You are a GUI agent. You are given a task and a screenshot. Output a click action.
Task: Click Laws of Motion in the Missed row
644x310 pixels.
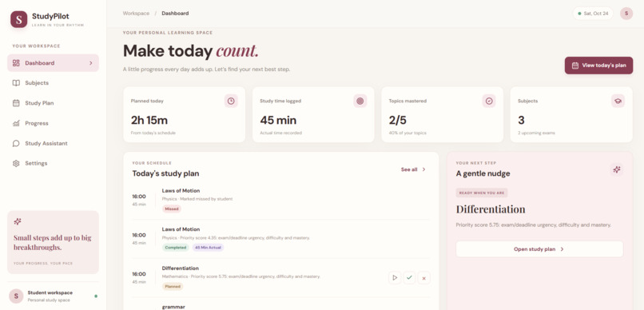181,190
